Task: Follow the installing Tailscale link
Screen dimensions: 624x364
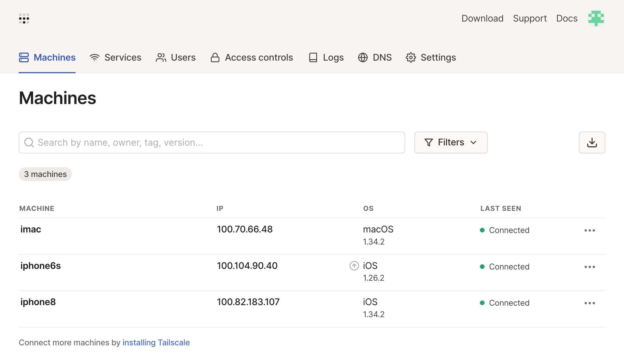Action: pyautogui.click(x=156, y=342)
